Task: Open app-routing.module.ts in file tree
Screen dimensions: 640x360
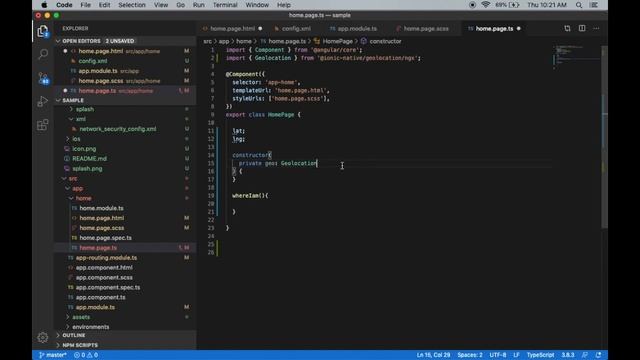Action: pyautogui.click(x=106, y=258)
